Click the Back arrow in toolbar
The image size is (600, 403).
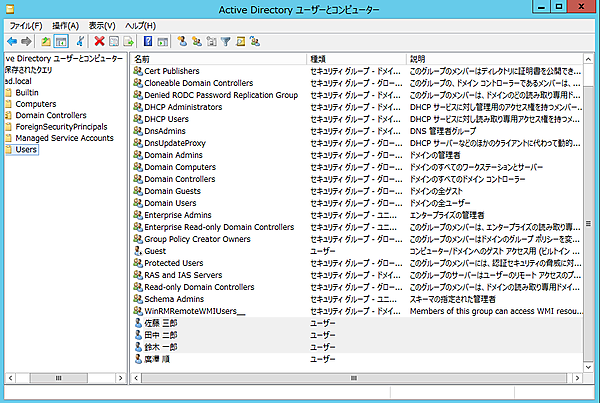click(x=12, y=41)
